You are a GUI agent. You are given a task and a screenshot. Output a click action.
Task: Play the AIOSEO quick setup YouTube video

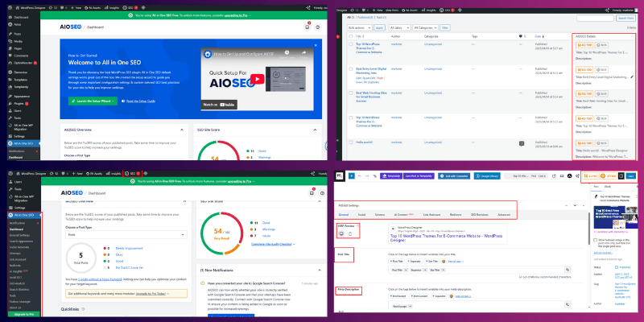(257, 79)
